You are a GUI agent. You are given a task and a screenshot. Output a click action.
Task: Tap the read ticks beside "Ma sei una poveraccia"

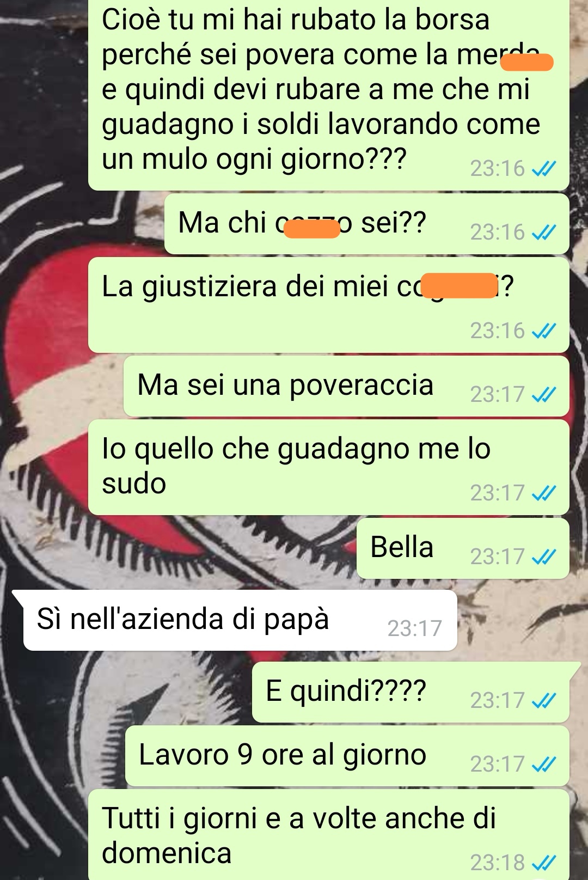click(544, 394)
